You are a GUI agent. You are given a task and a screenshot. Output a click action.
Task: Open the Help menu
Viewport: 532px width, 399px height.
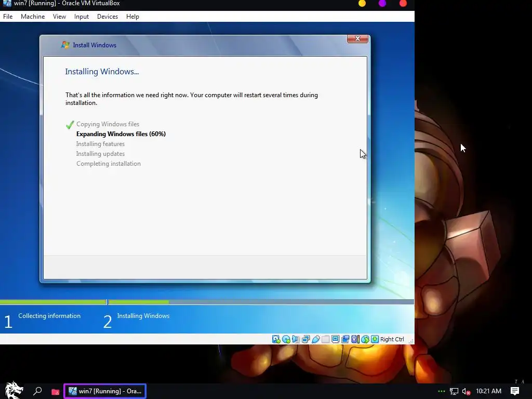pyautogui.click(x=132, y=16)
